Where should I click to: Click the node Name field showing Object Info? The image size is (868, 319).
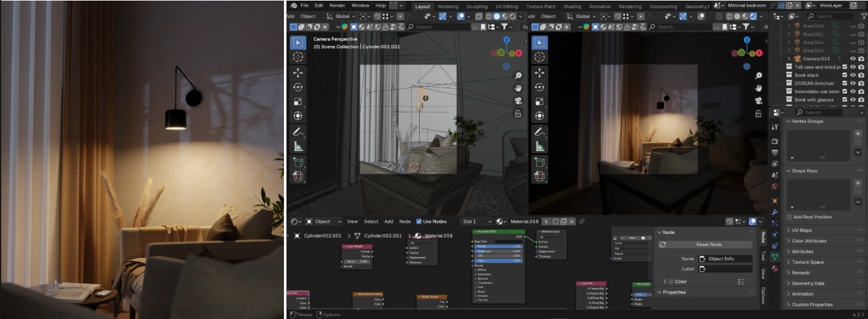[725, 259]
